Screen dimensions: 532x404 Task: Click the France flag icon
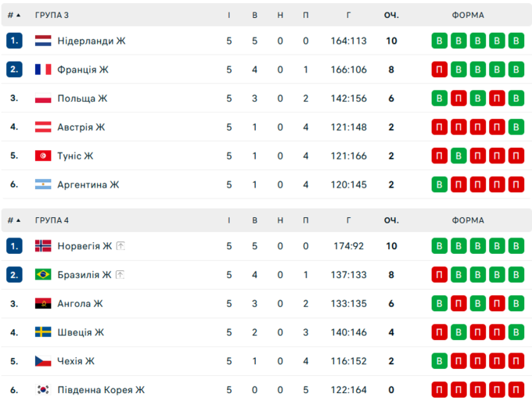point(43,70)
